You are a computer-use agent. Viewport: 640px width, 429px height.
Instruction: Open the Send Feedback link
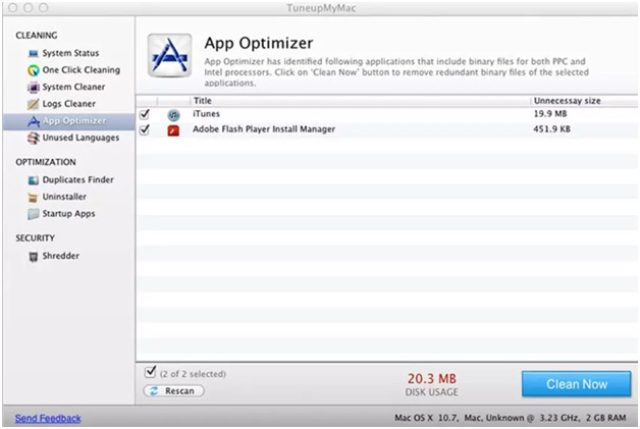tap(48, 418)
